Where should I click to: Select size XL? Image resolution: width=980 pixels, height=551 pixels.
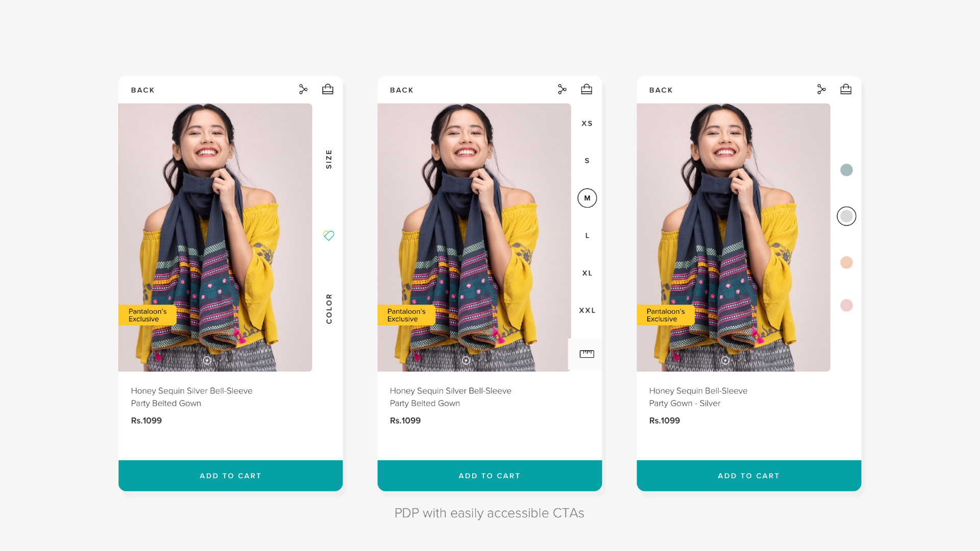587,273
